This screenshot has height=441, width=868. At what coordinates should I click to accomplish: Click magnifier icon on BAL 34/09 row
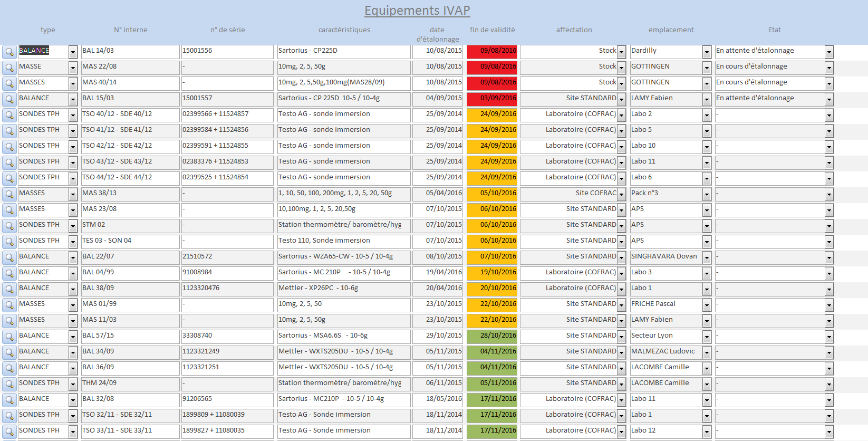(x=9, y=352)
